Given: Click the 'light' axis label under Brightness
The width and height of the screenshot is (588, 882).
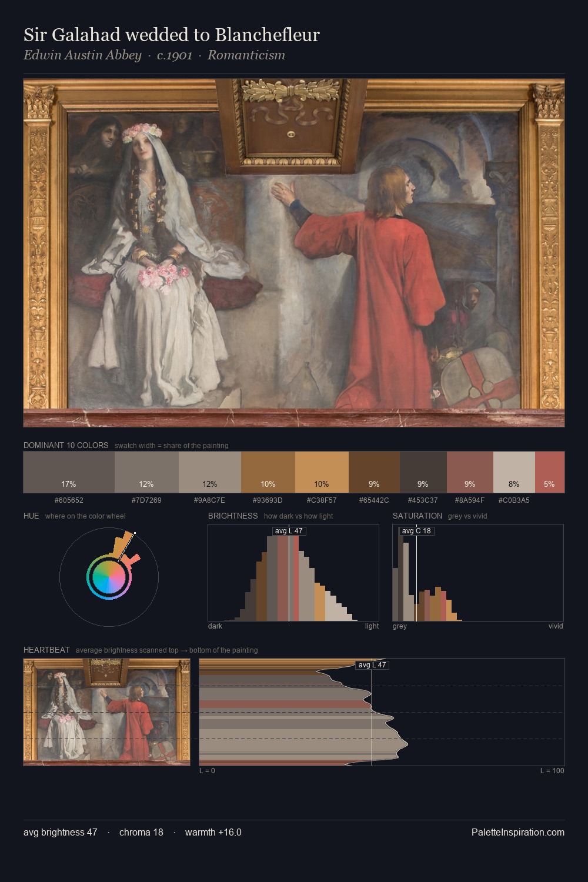Looking at the screenshot, I should click(372, 626).
